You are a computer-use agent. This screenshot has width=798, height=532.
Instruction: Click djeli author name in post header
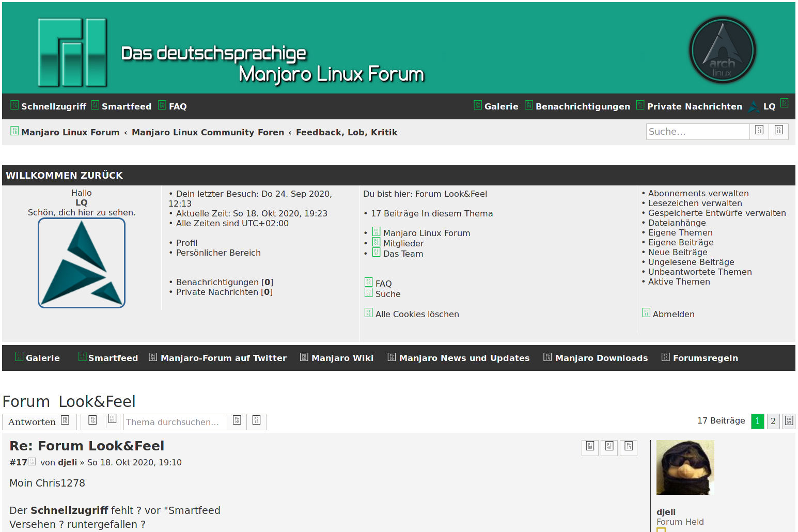(67, 462)
